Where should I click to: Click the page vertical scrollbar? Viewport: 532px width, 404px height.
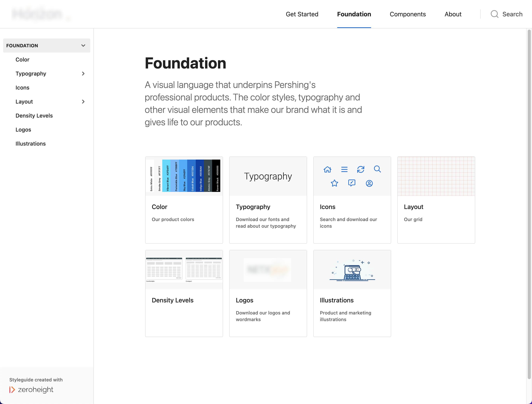coord(529,204)
